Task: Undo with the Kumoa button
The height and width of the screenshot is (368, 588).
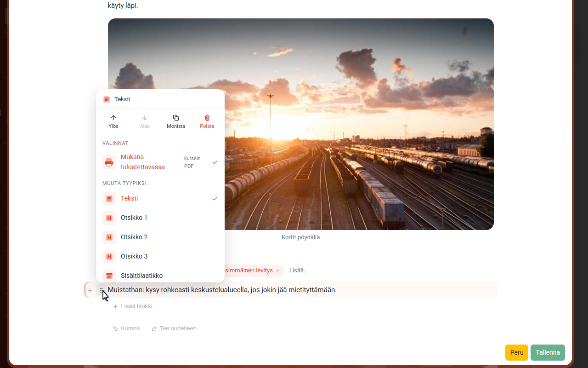Action: click(x=126, y=328)
